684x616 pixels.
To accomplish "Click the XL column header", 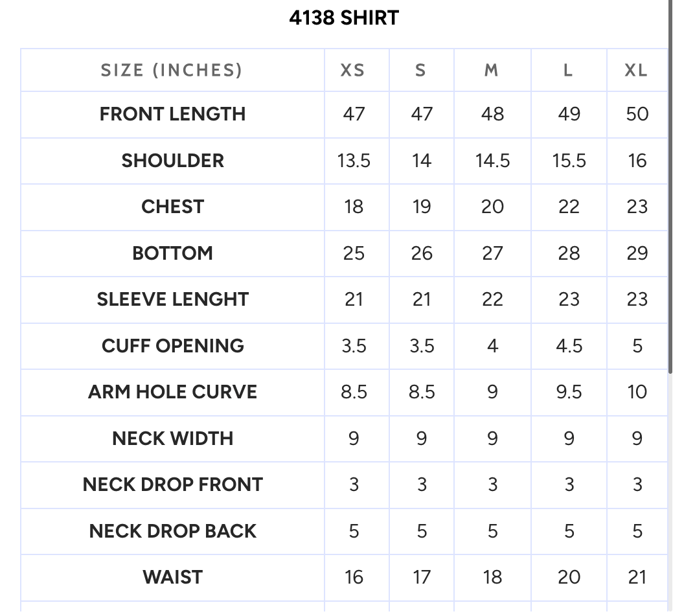I will tap(635, 70).
